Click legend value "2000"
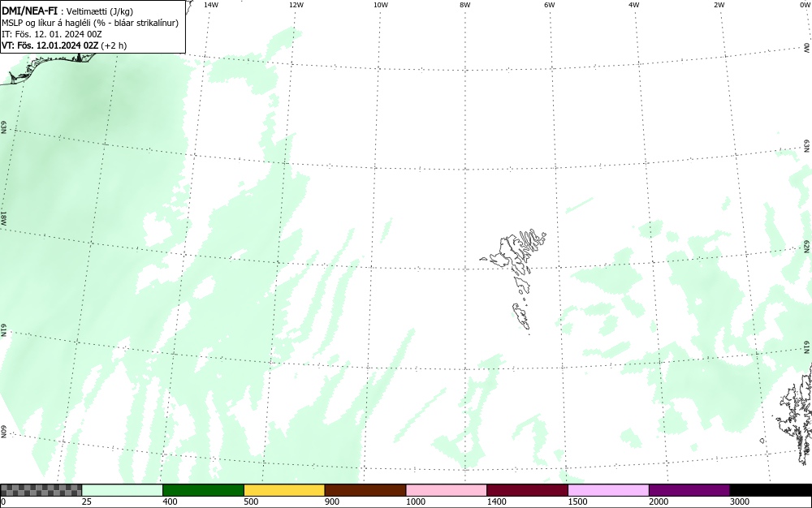This screenshot has width=812, height=508. coord(659,502)
